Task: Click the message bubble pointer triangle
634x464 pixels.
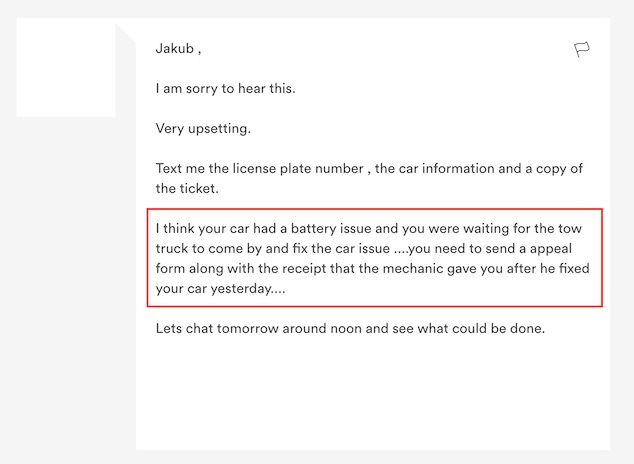Action: pos(126,33)
